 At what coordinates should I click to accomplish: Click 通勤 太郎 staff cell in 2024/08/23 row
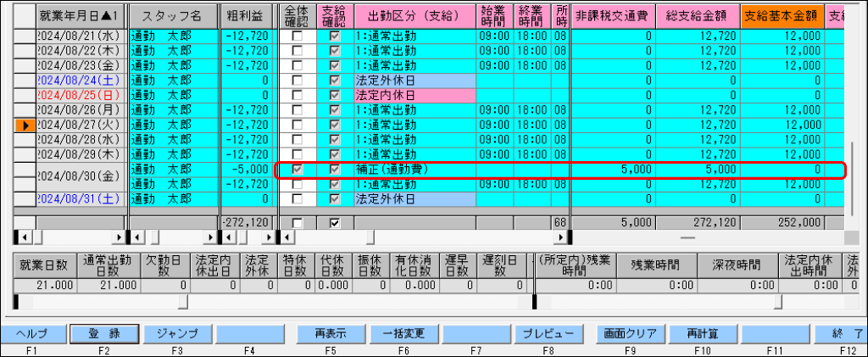coord(173,66)
